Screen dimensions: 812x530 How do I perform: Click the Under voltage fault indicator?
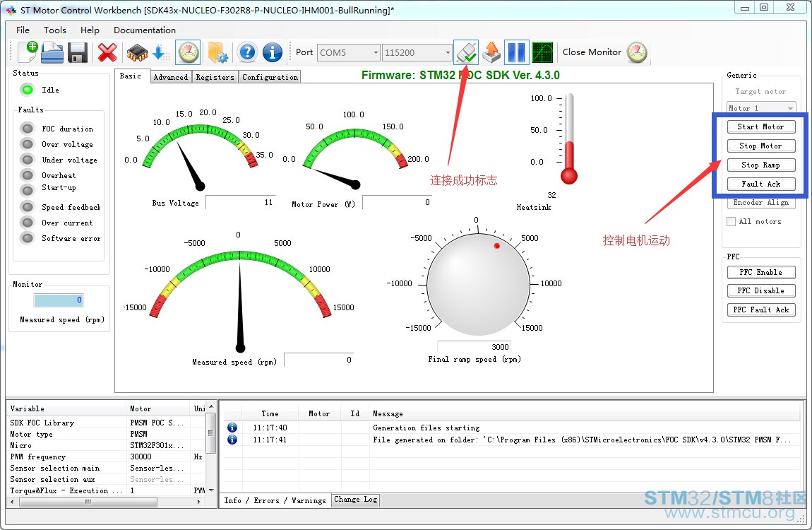point(28,160)
